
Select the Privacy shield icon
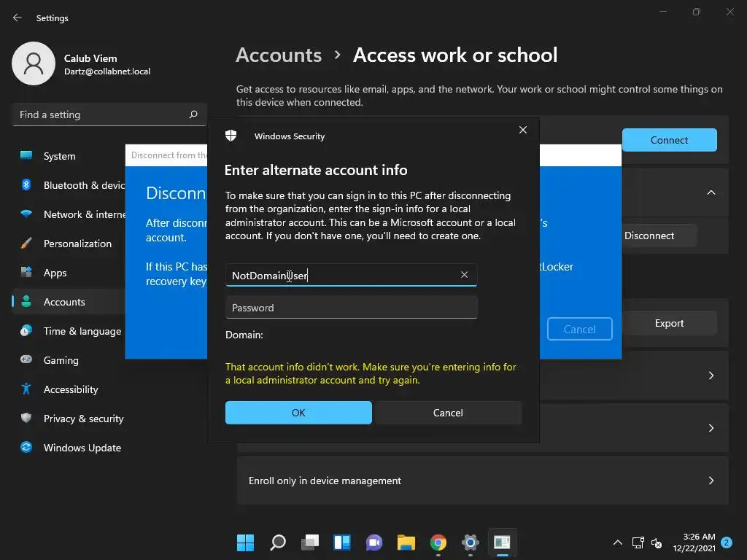[26, 418]
